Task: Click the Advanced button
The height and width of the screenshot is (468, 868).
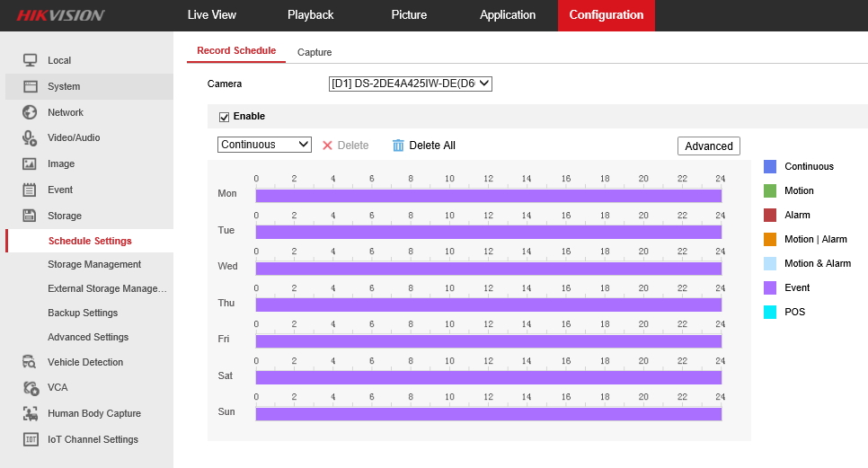Action: point(708,146)
